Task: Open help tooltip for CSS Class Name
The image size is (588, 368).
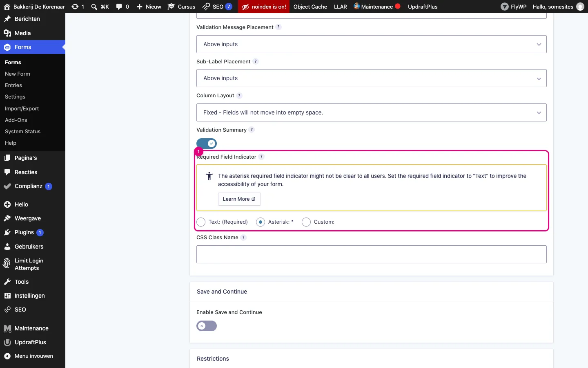Action: [x=244, y=237]
